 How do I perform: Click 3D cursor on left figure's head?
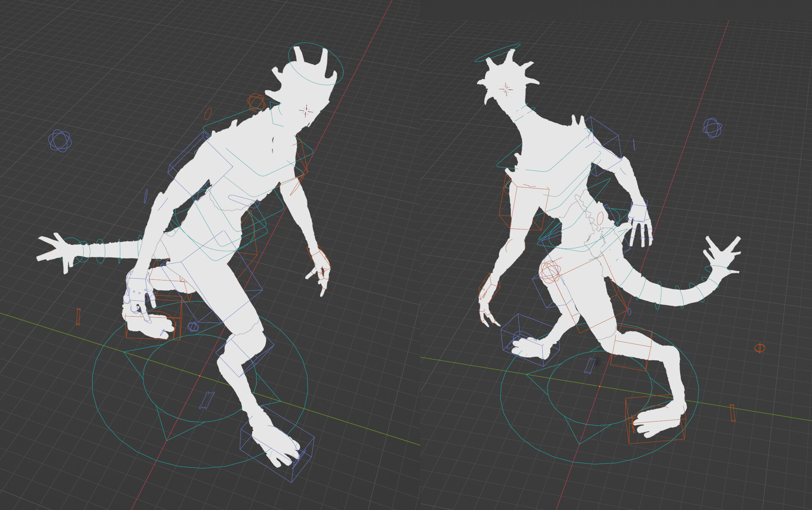pos(305,111)
